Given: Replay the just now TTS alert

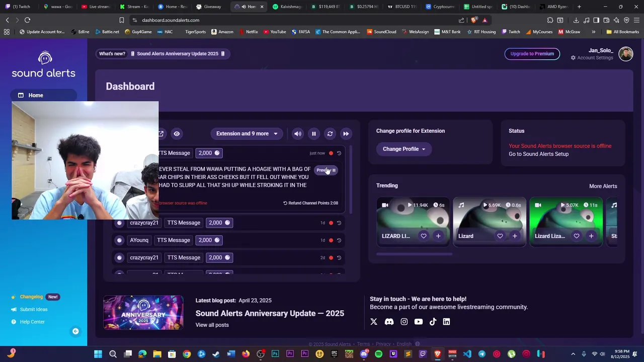Looking at the screenshot, I should (339, 153).
